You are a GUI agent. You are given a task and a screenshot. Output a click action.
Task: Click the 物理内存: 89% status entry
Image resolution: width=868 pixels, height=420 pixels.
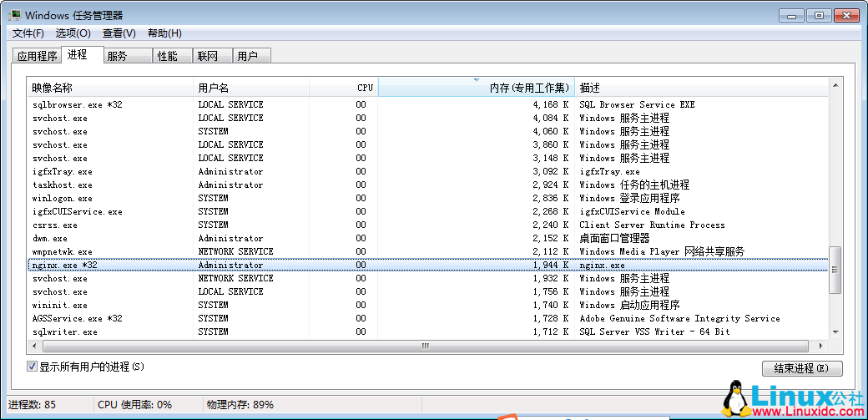click(x=240, y=404)
